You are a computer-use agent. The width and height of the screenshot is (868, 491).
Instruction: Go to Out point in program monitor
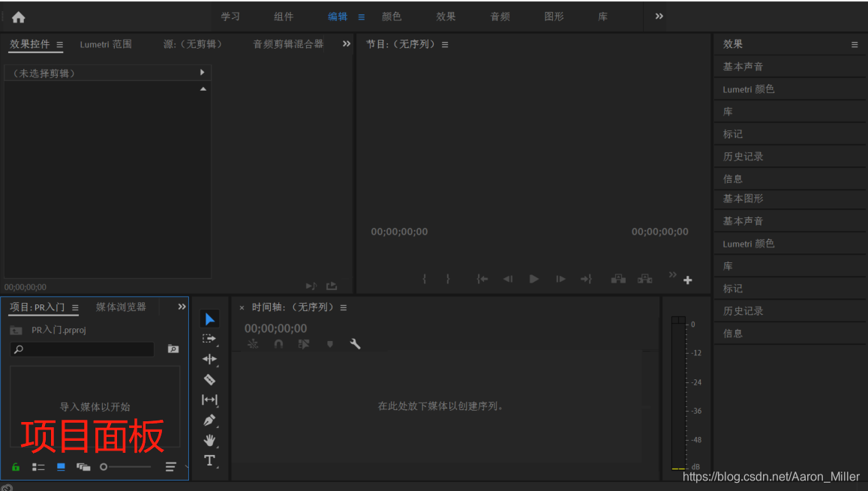tap(586, 279)
